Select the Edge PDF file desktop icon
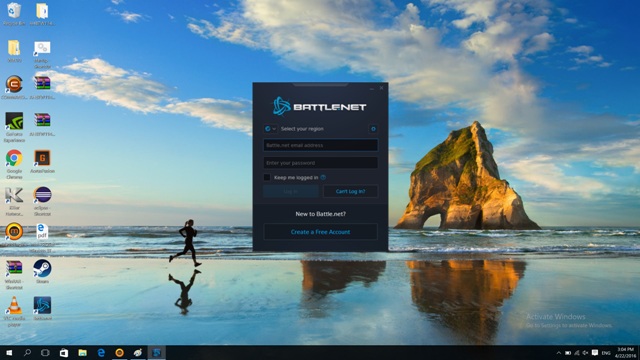Image resolution: width=640 pixels, height=360 pixels. coord(42,238)
